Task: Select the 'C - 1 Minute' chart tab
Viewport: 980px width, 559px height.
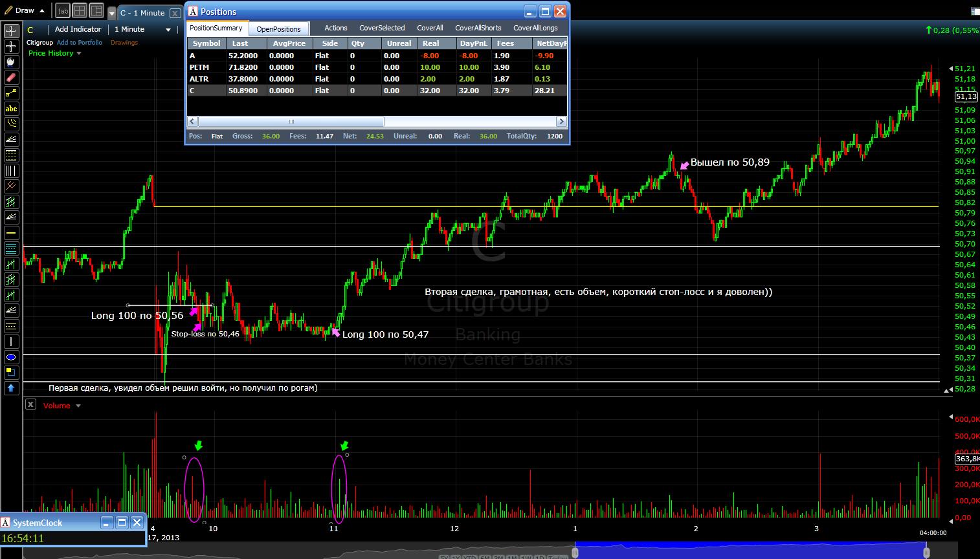Action: click(x=143, y=13)
